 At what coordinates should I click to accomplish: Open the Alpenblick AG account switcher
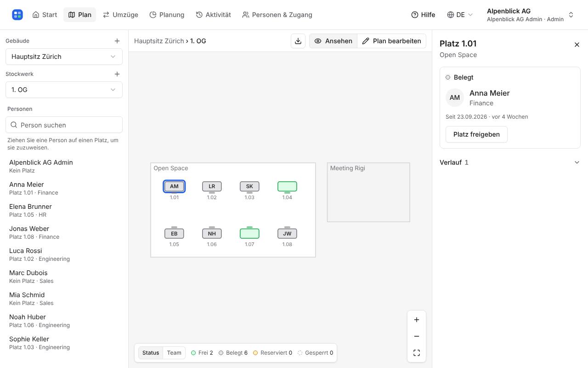point(530,15)
